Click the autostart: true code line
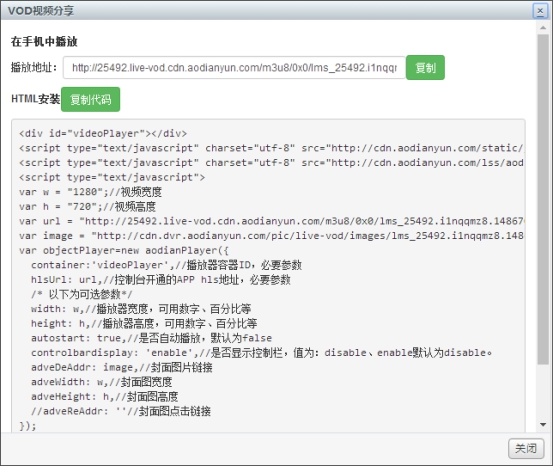 [x=151, y=338]
